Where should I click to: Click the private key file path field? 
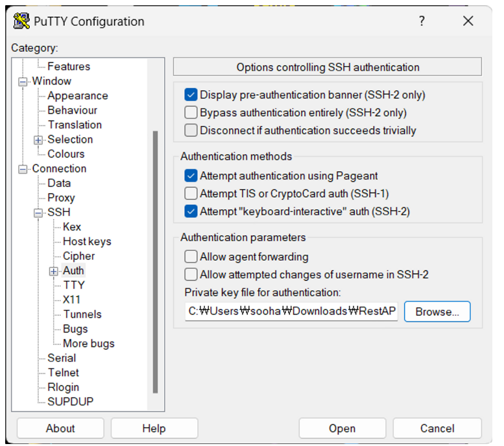pos(291,311)
